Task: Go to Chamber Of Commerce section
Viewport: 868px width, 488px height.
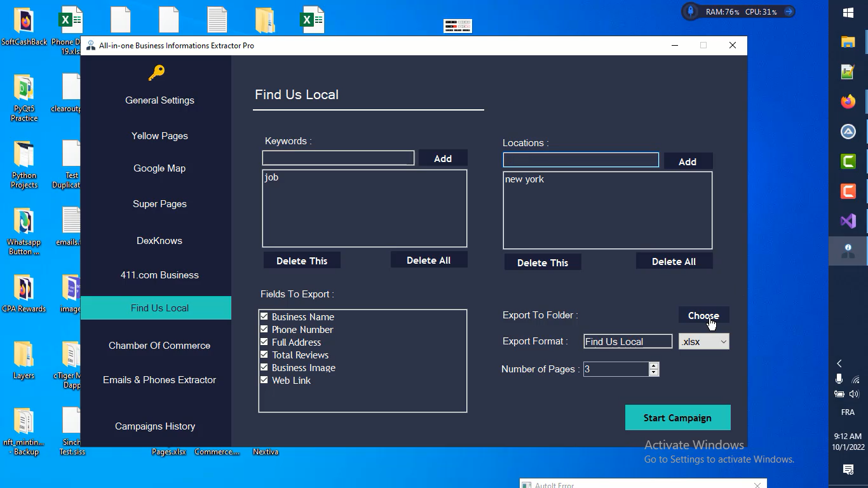Action: pyautogui.click(x=159, y=346)
